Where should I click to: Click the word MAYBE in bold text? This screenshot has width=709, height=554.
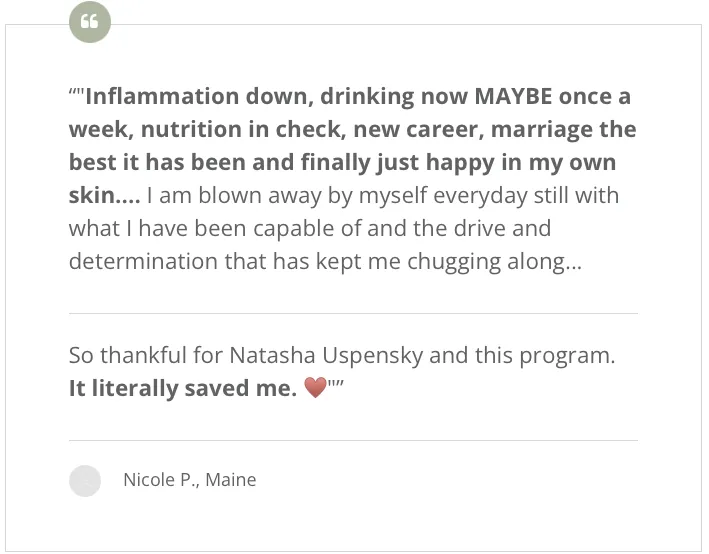pyautogui.click(x=517, y=97)
